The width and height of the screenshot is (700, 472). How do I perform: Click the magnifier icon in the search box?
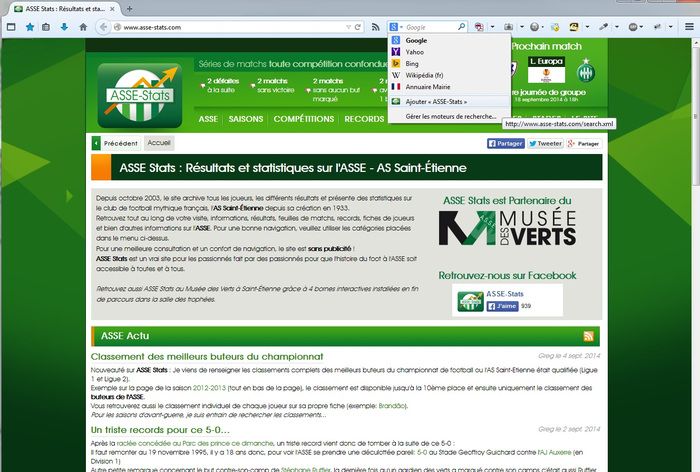[462, 27]
